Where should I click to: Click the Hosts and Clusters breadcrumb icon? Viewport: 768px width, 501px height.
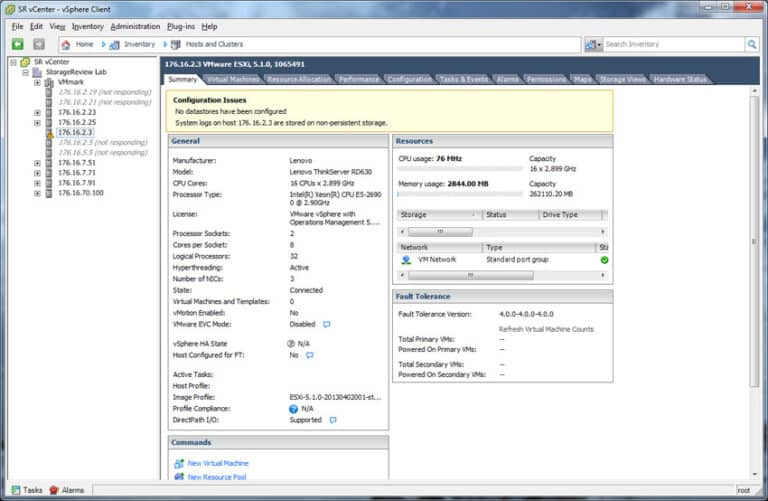(175, 45)
